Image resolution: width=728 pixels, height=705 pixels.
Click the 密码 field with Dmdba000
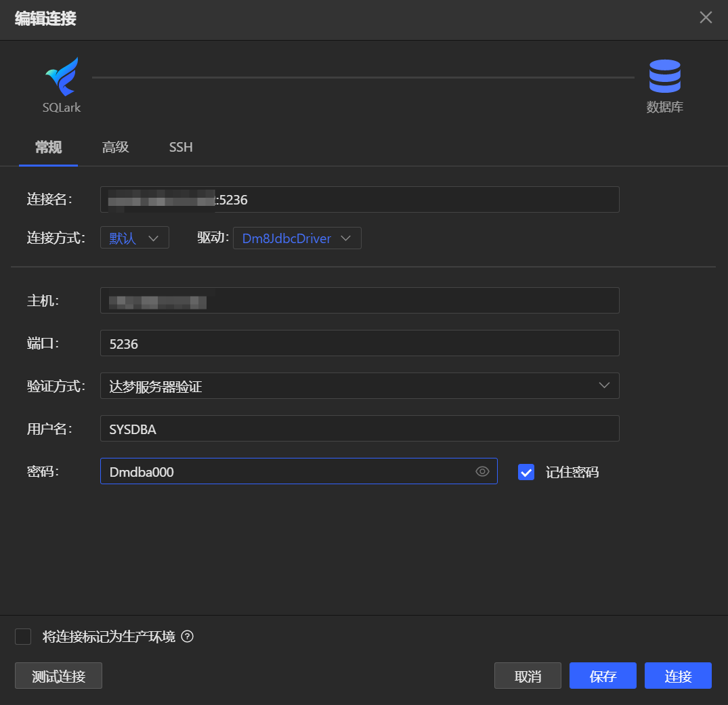click(299, 471)
